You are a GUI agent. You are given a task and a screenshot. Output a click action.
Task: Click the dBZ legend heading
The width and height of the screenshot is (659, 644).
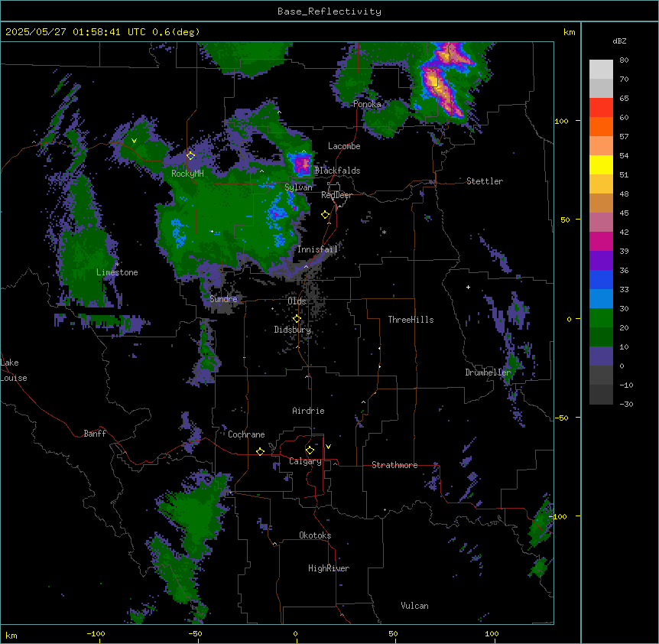click(x=619, y=41)
